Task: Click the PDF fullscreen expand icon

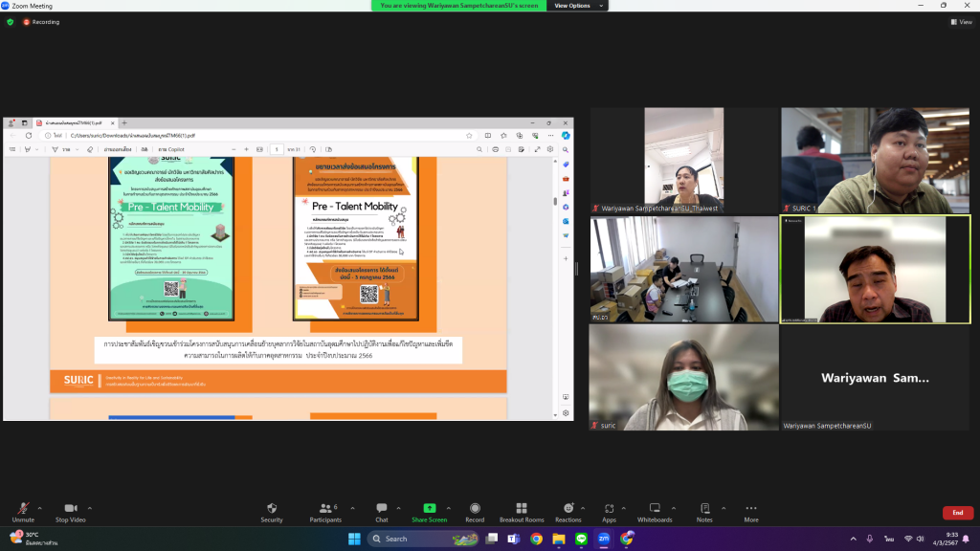Action: [x=537, y=150]
